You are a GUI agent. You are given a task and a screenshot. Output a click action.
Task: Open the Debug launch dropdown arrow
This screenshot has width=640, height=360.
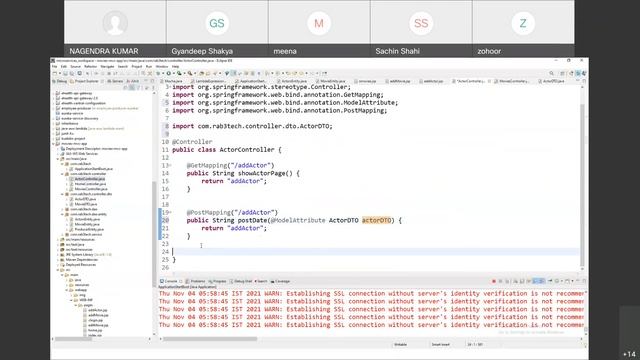[162, 73]
